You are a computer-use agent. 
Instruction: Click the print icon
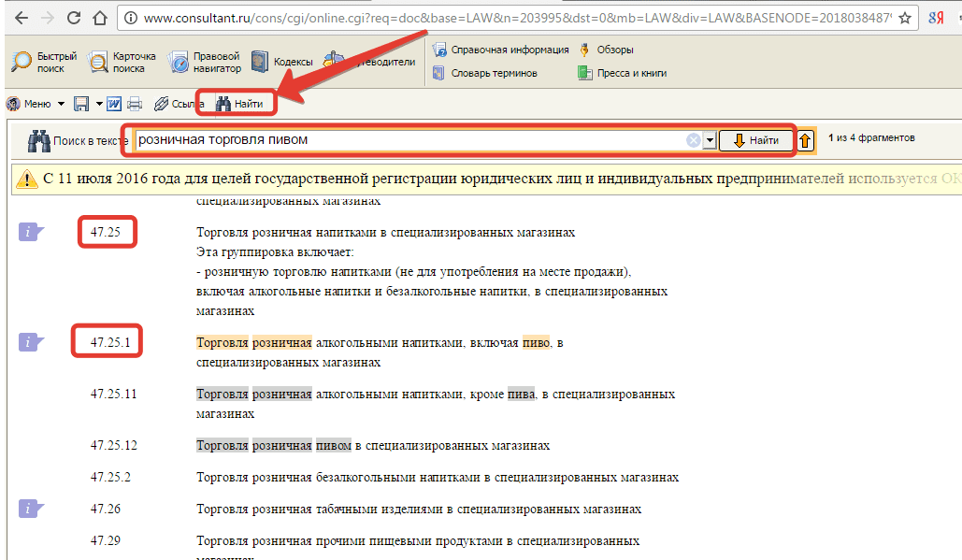tap(135, 104)
